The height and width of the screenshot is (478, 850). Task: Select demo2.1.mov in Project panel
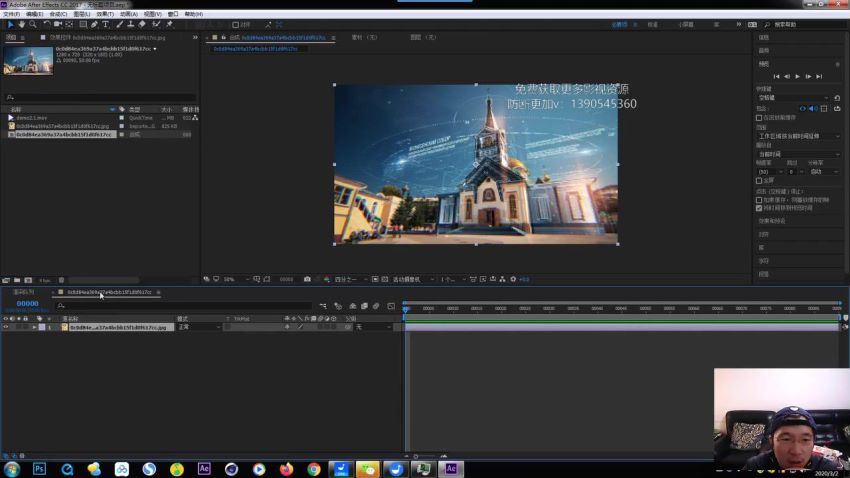click(x=31, y=118)
